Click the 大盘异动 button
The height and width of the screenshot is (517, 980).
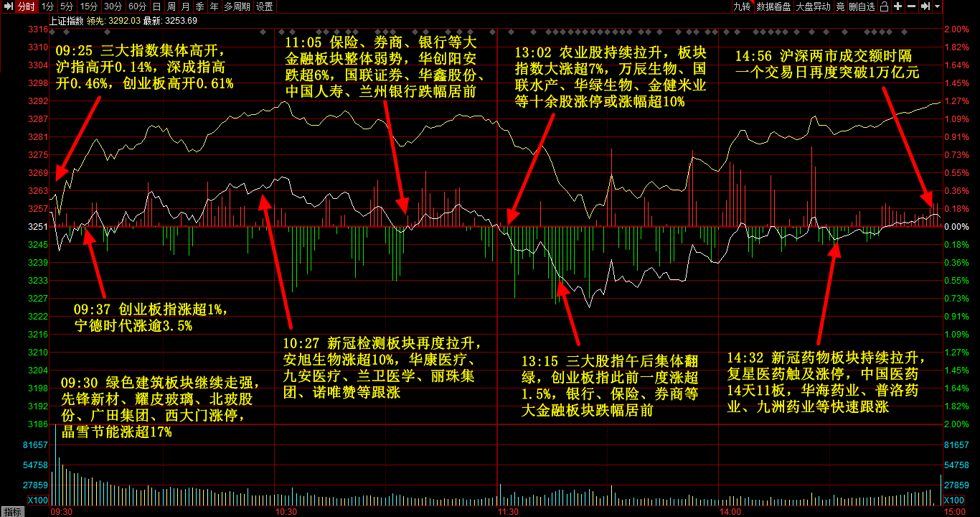coord(813,6)
